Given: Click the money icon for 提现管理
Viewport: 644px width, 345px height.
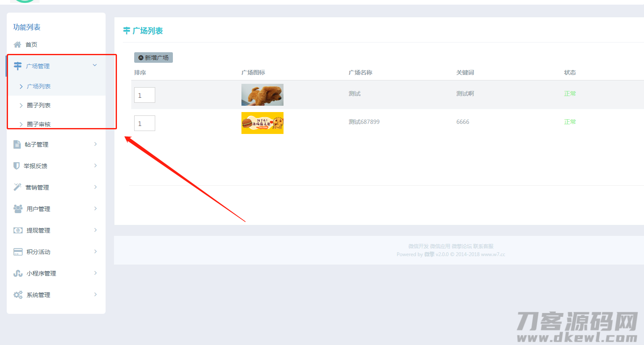Looking at the screenshot, I should pyautogui.click(x=18, y=230).
